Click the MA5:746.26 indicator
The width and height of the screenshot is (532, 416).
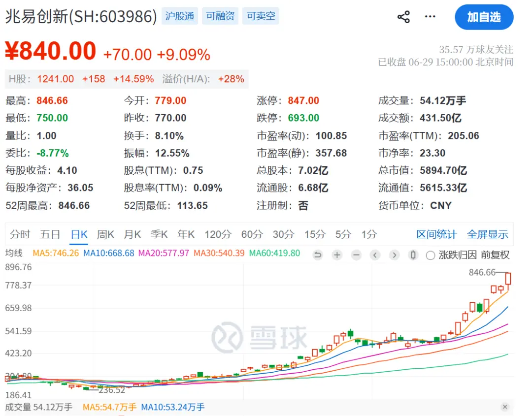tap(56, 253)
